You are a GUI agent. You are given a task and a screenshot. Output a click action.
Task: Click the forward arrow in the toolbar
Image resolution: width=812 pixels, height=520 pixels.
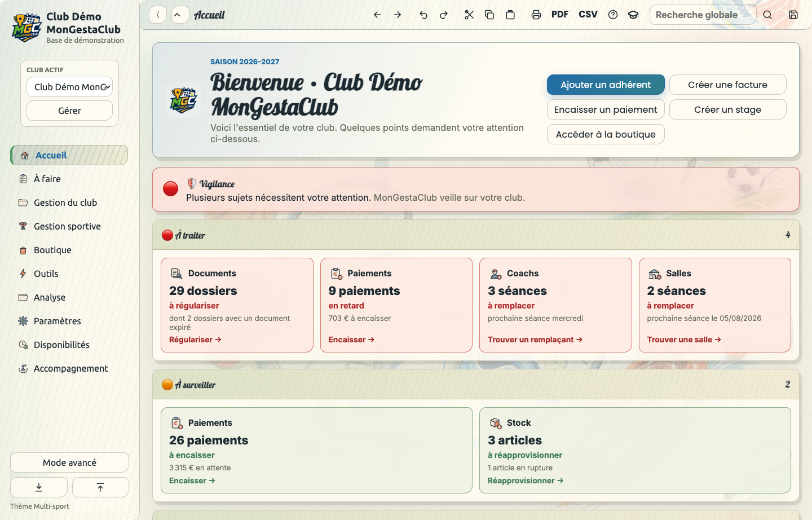(398, 15)
